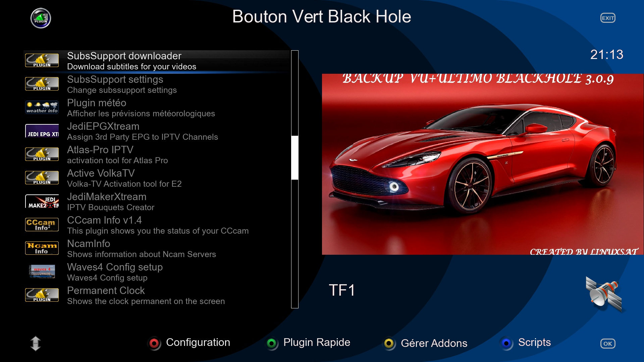Click the round Plugin logo top-left
The width and height of the screenshot is (644, 362).
pyautogui.click(x=41, y=18)
